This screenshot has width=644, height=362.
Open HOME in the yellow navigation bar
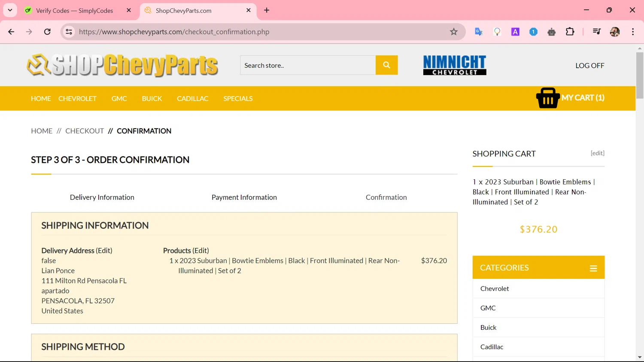[41, 99]
